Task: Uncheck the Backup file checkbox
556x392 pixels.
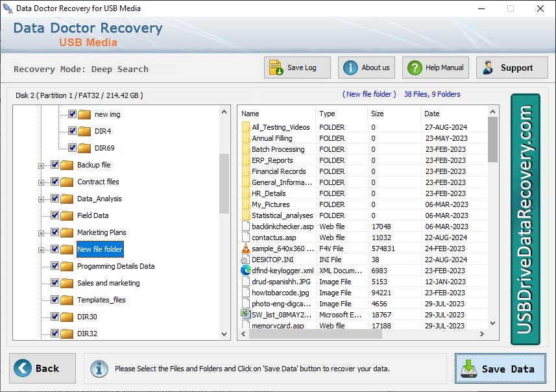Action: [x=54, y=165]
